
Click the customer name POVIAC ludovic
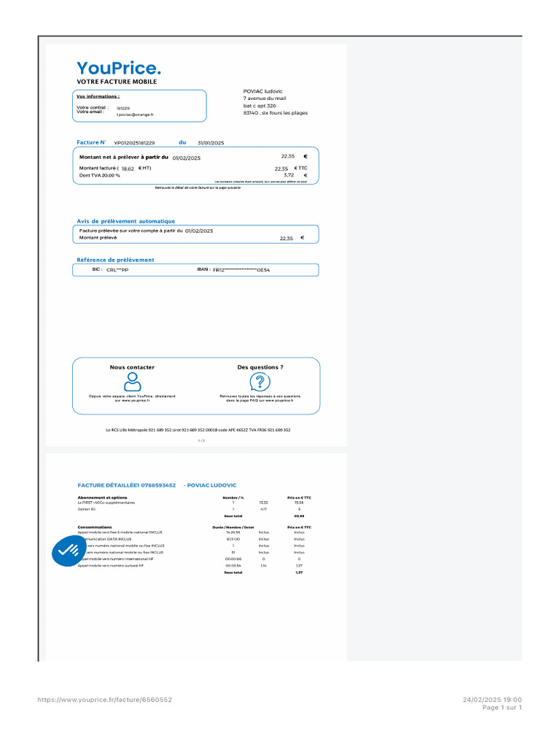click(x=262, y=91)
